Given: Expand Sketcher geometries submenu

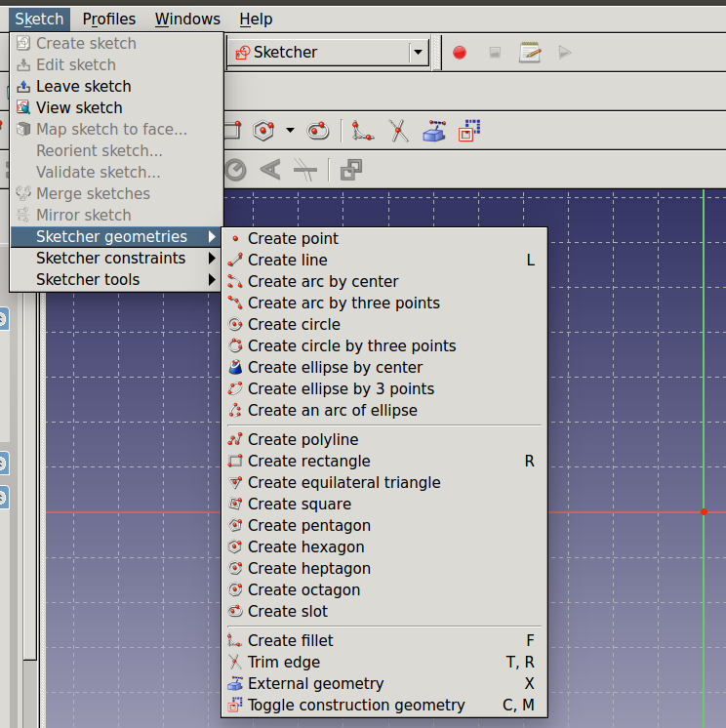Looking at the screenshot, I should 116,237.
